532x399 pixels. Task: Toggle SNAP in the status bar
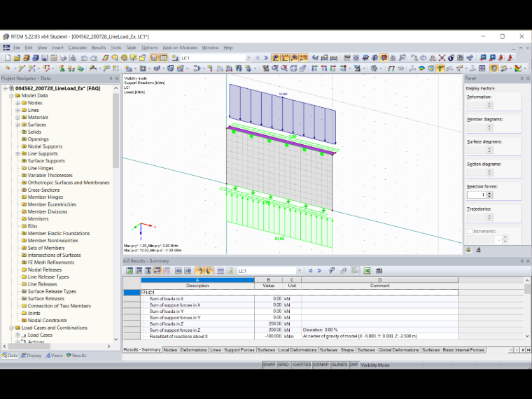(269, 365)
